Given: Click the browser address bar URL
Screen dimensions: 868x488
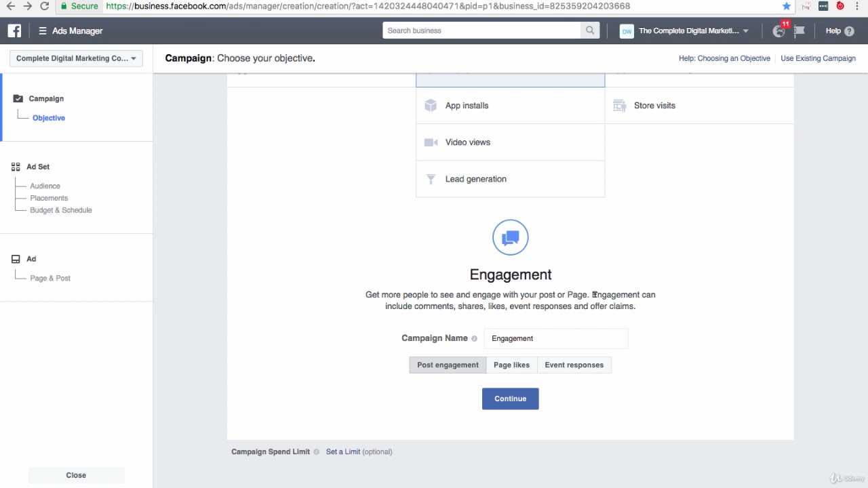Looking at the screenshot, I should [368, 6].
